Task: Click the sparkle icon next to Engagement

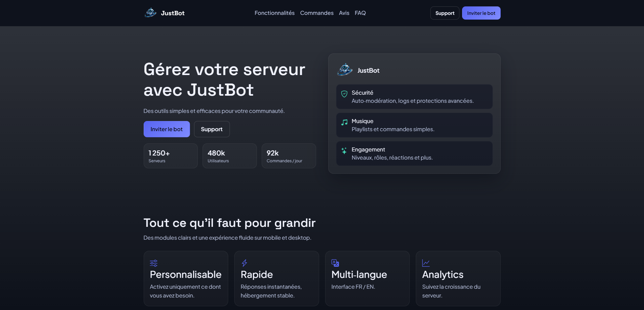Action: tap(344, 150)
